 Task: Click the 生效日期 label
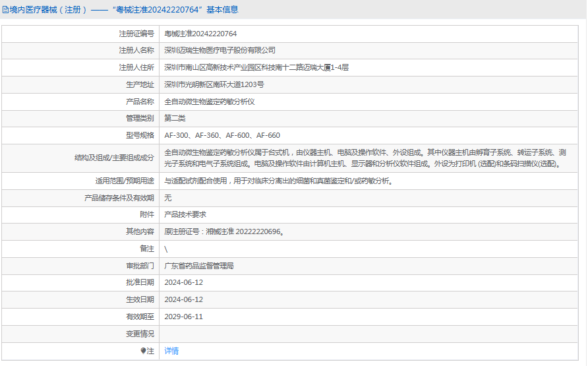(x=140, y=299)
